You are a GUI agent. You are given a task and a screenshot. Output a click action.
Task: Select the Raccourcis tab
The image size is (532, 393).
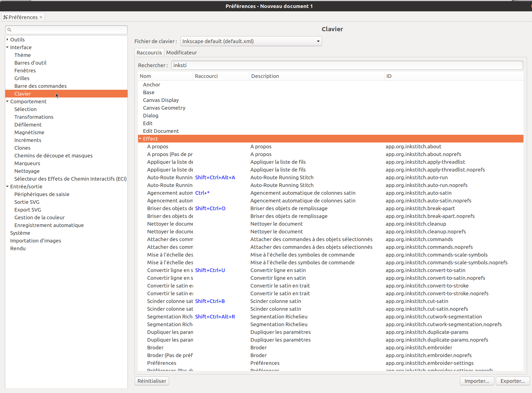tap(149, 52)
